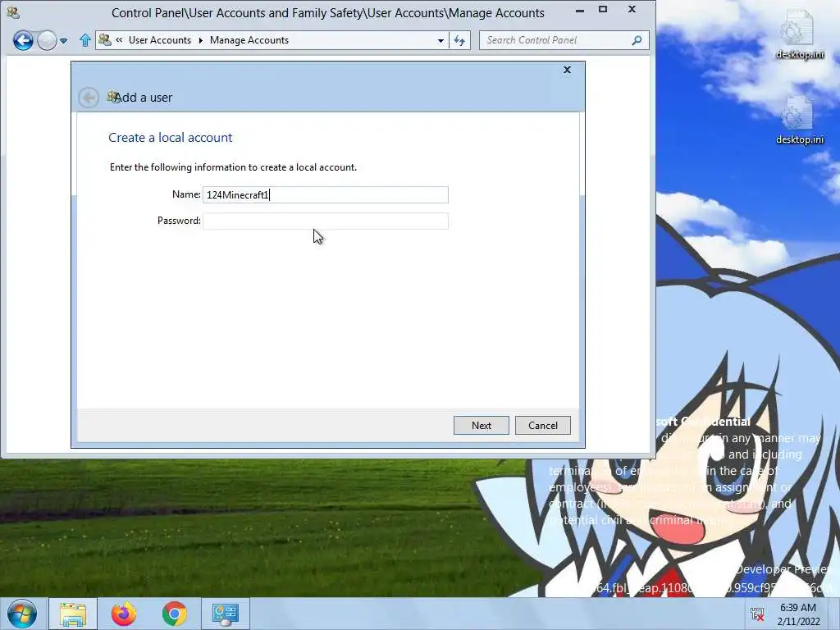This screenshot has width=840, height=630.
Task: Click the network status tray icon
Action: pos(757,614)
